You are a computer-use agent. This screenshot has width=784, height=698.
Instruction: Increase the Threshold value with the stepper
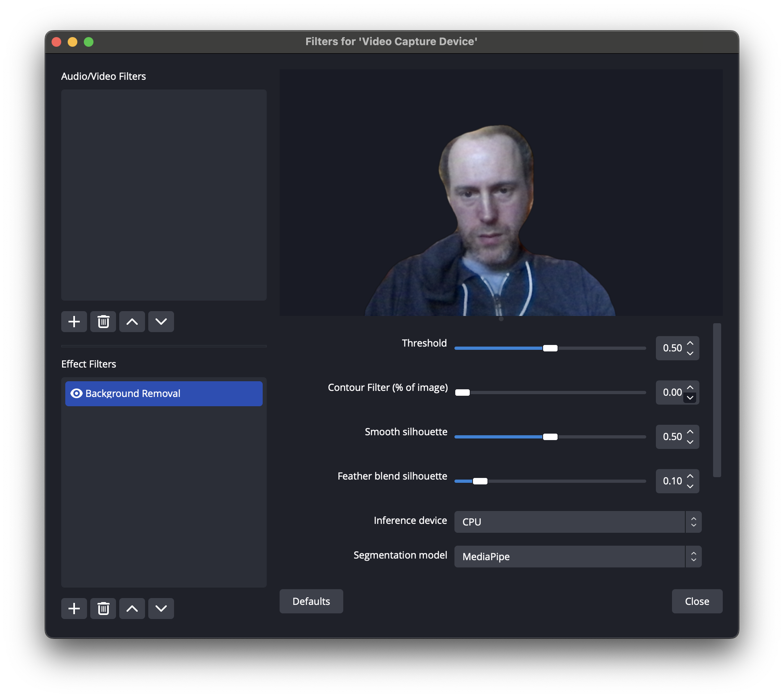690,343
